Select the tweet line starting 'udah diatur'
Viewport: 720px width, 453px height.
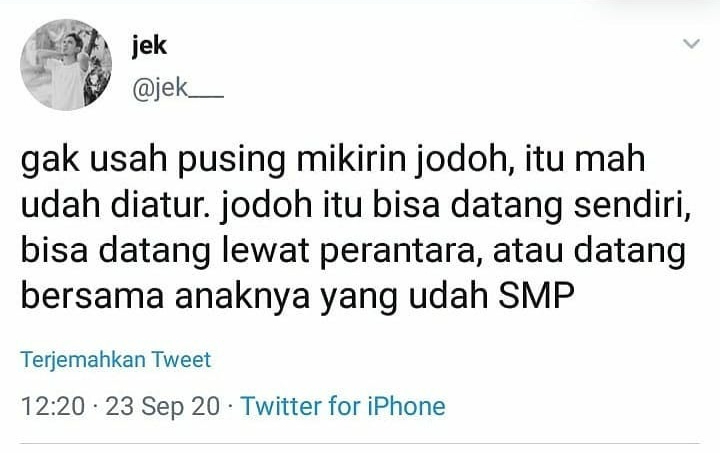click(356, 205)
